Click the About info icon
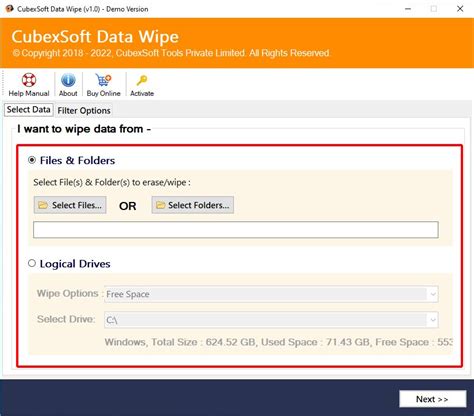Screen dimensions: 474x416 pyautogui.click(x=68, y=80)
